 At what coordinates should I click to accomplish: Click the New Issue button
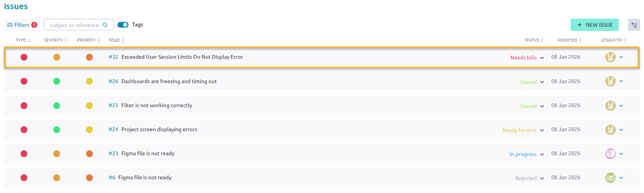point(595,25)
